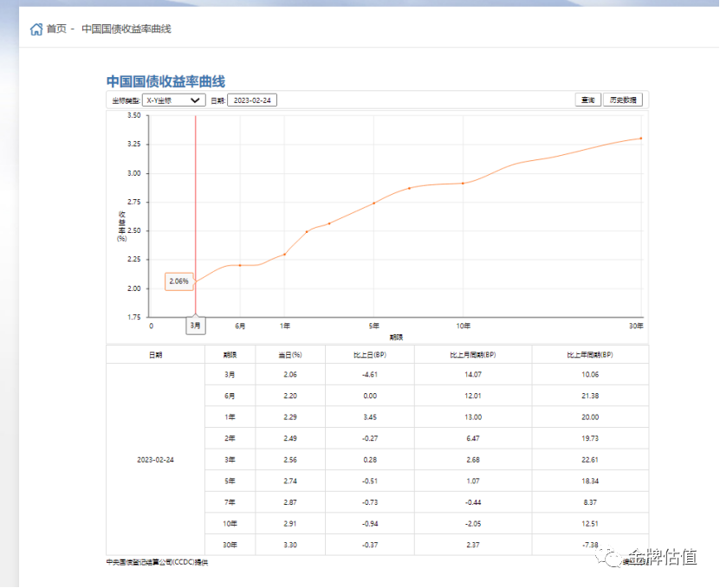The height and width of the screenshot is (588, 720).
Task: Click the 当日(%) column header
Action: point(290,355)
